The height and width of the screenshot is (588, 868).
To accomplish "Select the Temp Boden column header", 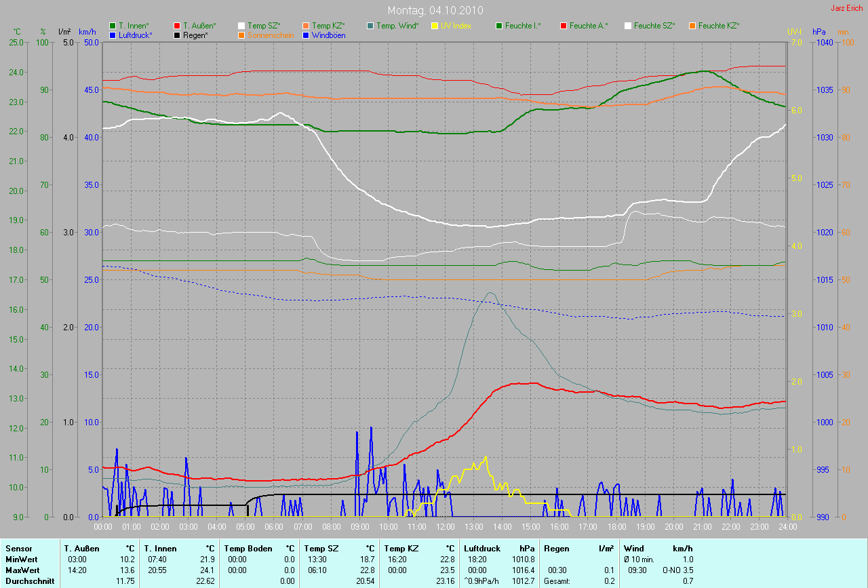I will click(248, 548).
